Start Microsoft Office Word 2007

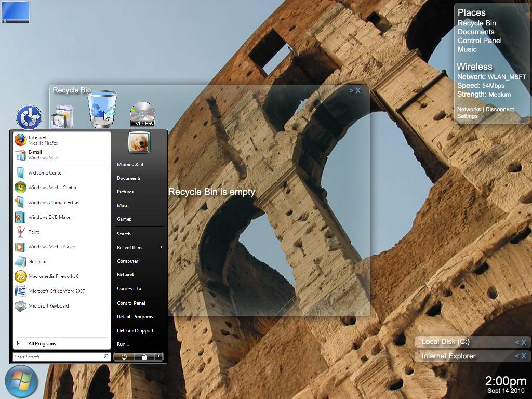pyautogui.click(x=56, y=291)
